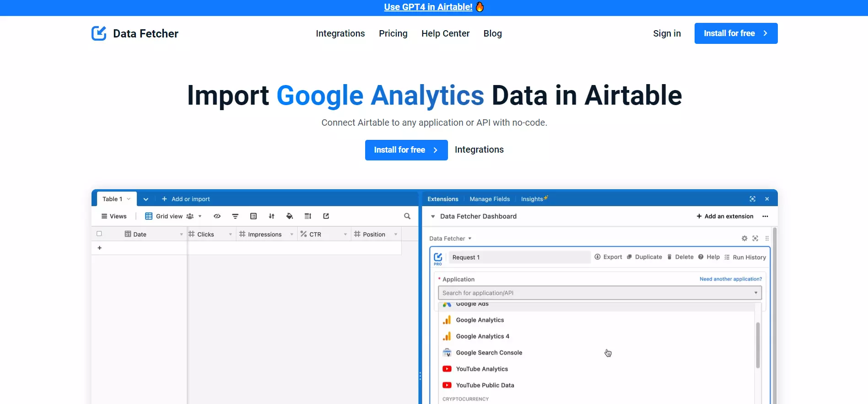Expand the tables list chevron

(x=146, y=199)
